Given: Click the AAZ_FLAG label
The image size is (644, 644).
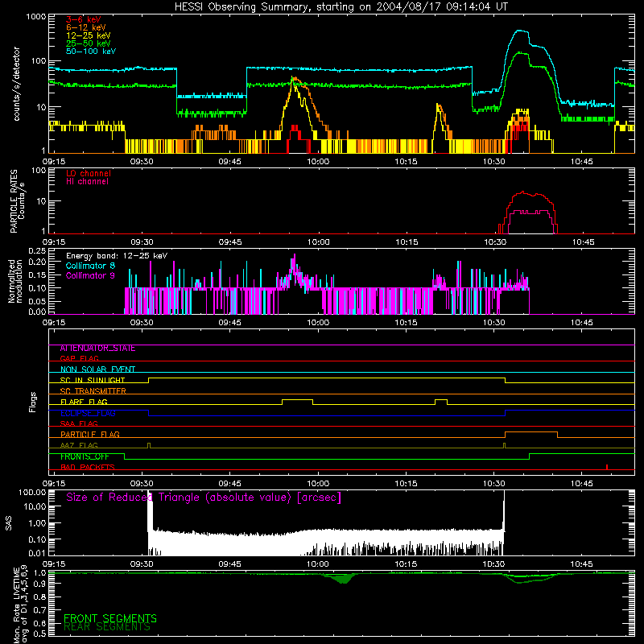Looking at the screenshot, I should [79, 445].
